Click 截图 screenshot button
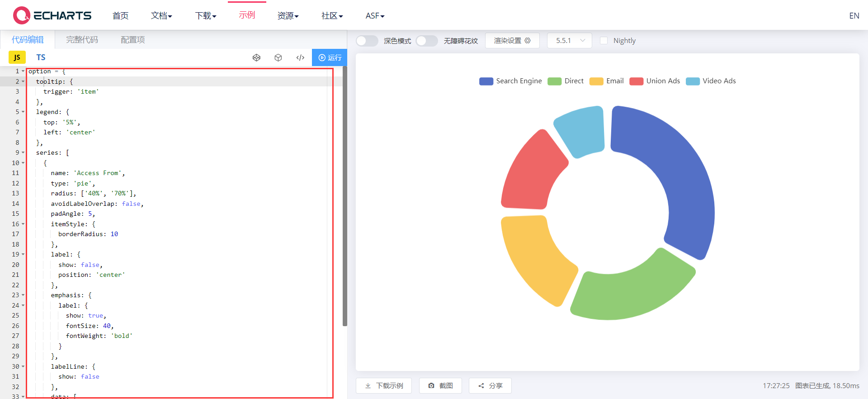This screenshot has width=868, height=399. (x=440, y=385)
